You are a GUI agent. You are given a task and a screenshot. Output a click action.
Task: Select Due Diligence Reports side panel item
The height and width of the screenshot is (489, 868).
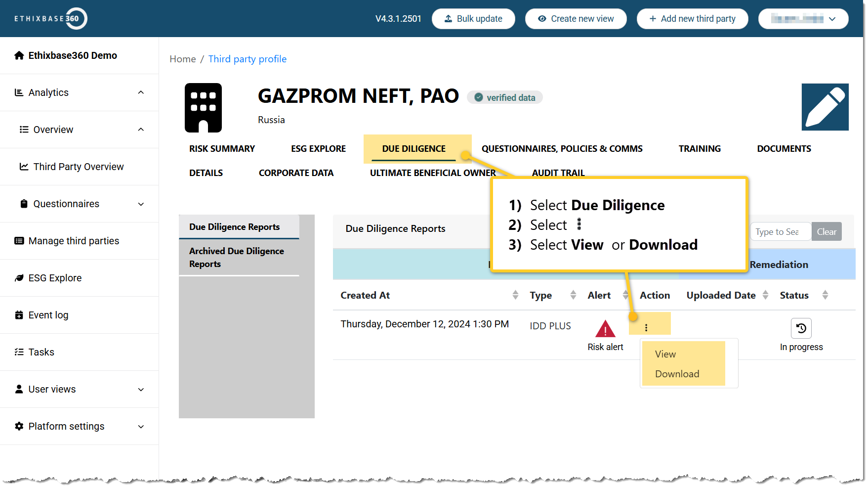coord(239,227)
